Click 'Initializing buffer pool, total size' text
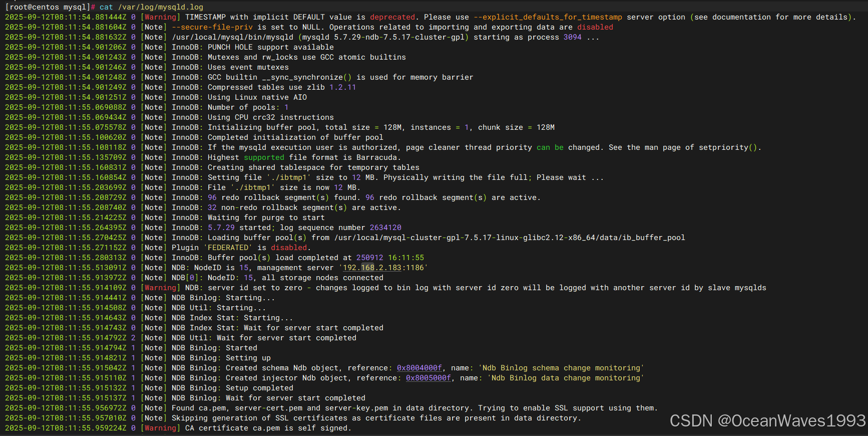 [289, 127]
